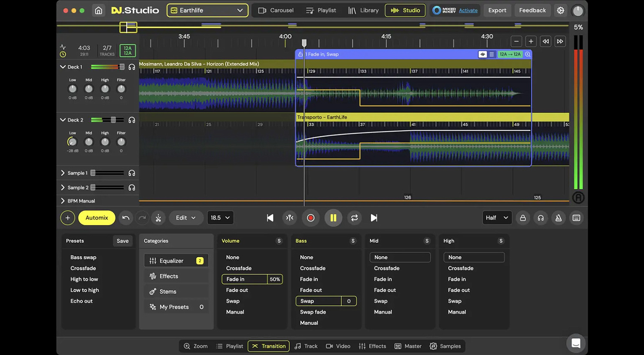Adjust the Sample 1 volume slider
The height and width of the screenshot is (355, 644).
tap(93, 173)
